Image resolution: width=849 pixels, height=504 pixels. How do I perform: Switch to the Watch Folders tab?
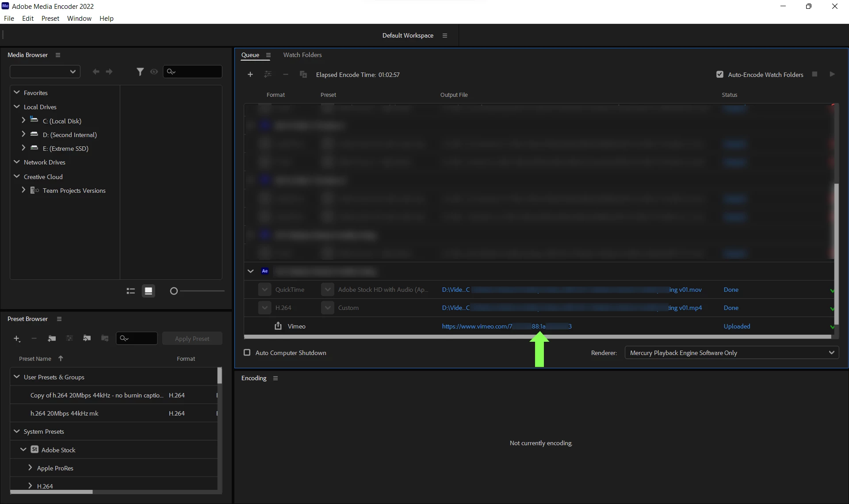pyautogui.click(x=302, y=55)
